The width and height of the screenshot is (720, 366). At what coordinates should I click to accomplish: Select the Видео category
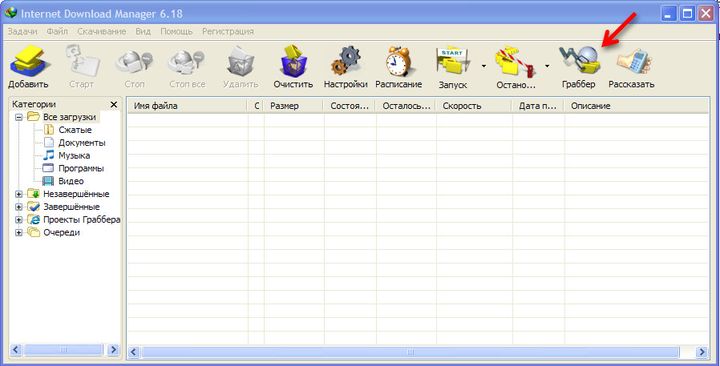(x=71, y=181)
